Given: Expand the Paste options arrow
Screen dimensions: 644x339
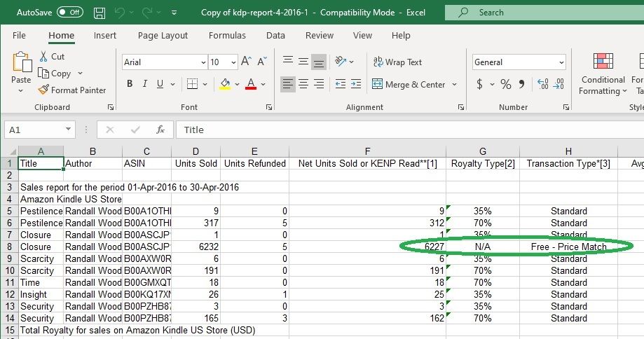Looking at the screenshot, I should [x=21, y=90].
